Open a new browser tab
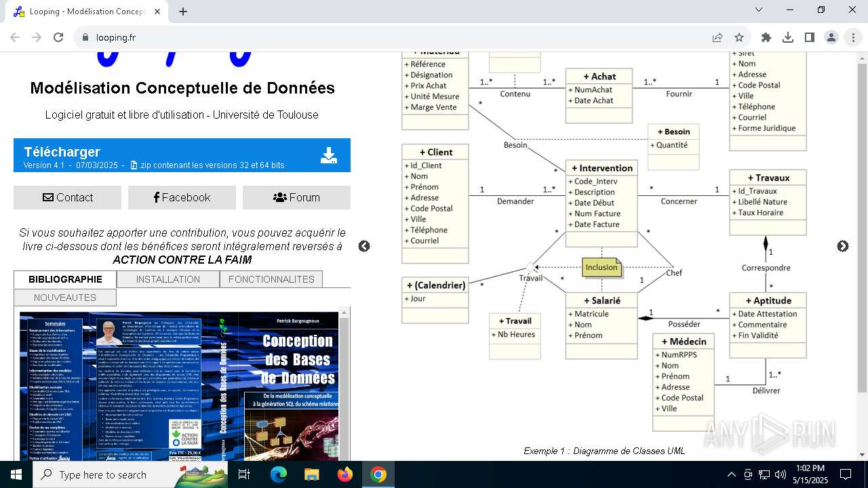The height and width of the screenshot is (488, 868). (x=183, y=12)
